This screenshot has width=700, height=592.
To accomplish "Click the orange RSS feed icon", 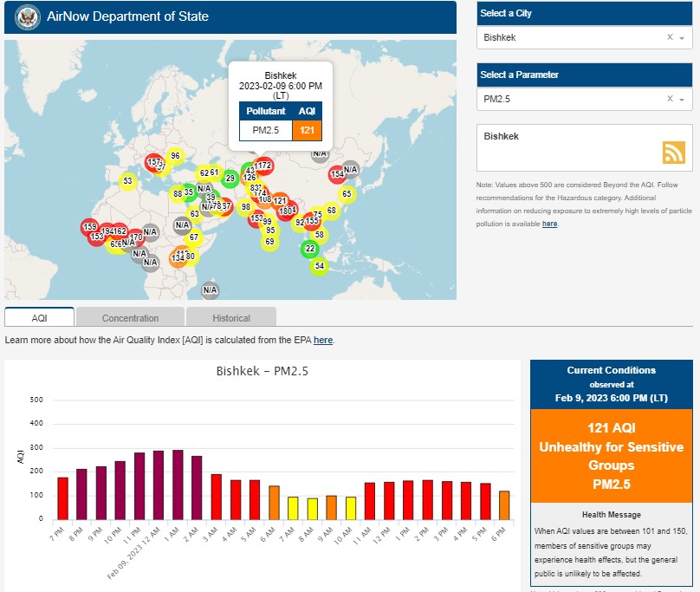I will point(673,153).
